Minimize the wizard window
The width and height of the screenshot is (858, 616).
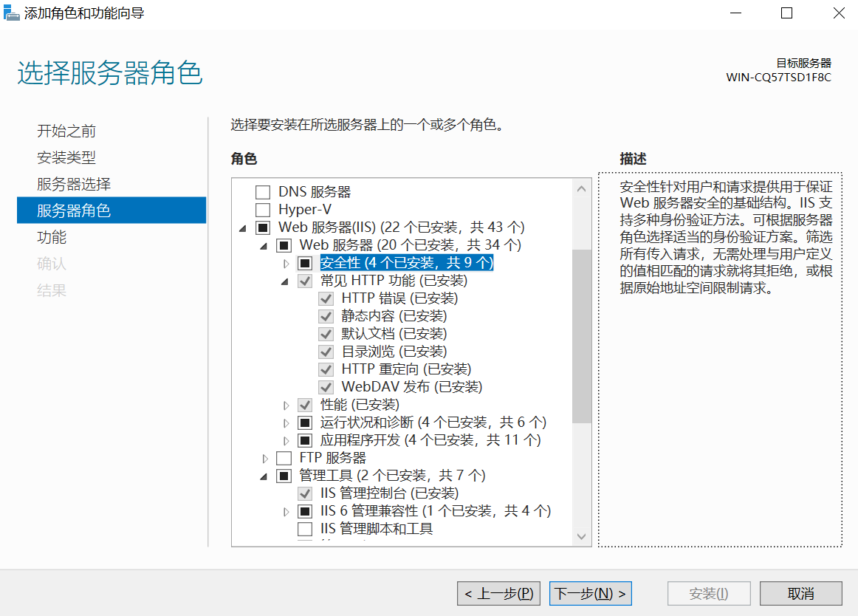(x=736, y=13)
